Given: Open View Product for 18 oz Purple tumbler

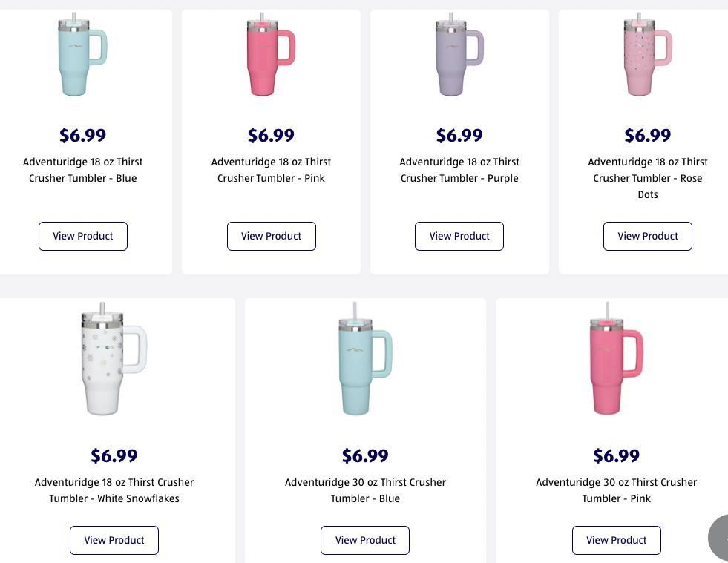Looking at the screenshot, I should pos(459,236).
